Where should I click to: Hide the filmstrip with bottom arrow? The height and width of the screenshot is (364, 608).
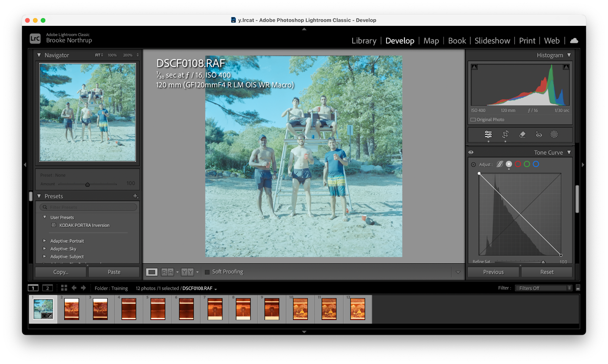point(304,332)
